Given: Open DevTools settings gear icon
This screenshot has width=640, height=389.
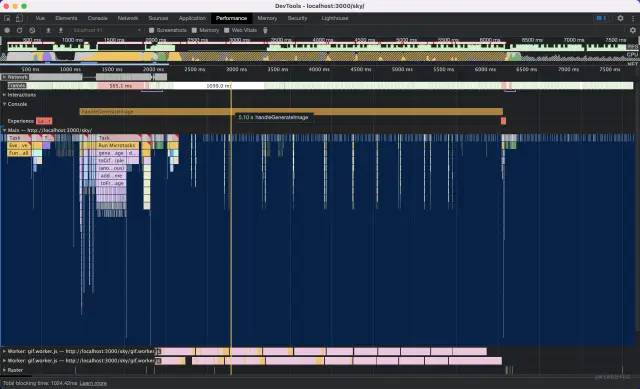Looking at the screenshot, I should [x=620, y=18].
